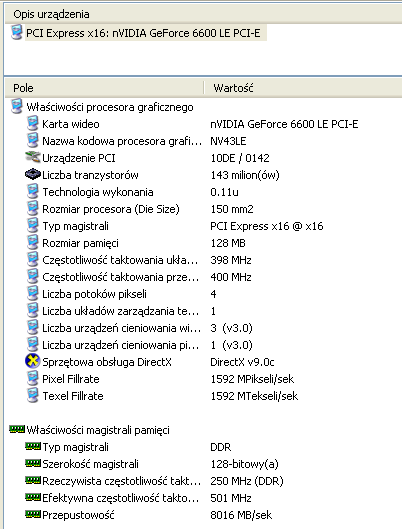
Task: Click the value 0.11u
Action: (x=224, y=192)
